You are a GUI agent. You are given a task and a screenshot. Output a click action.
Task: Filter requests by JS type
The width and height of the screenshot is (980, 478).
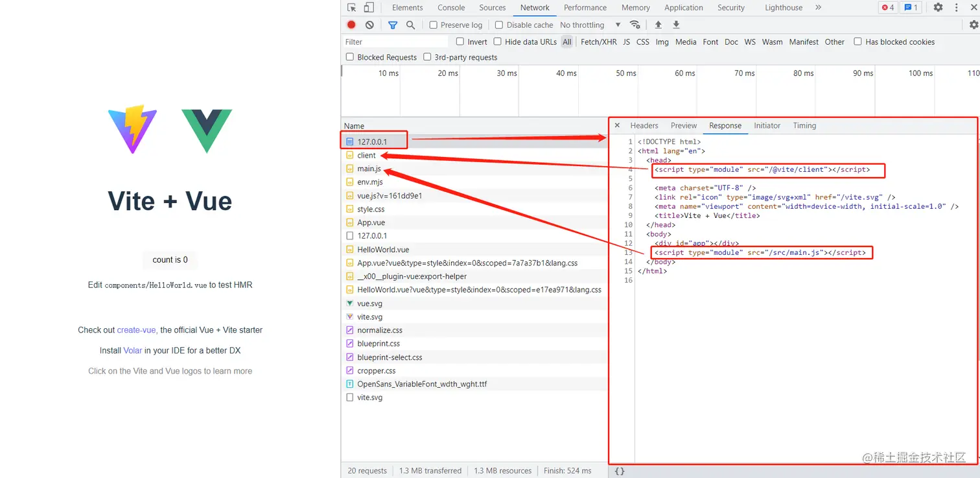point(627,42)
